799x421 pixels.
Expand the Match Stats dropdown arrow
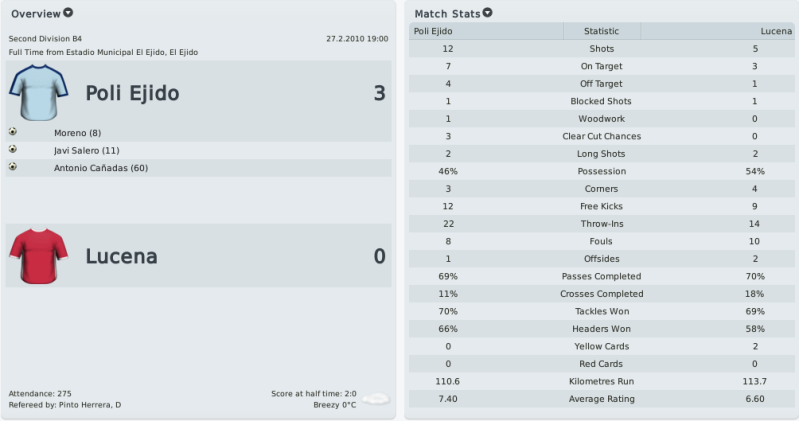pos(488,13)
